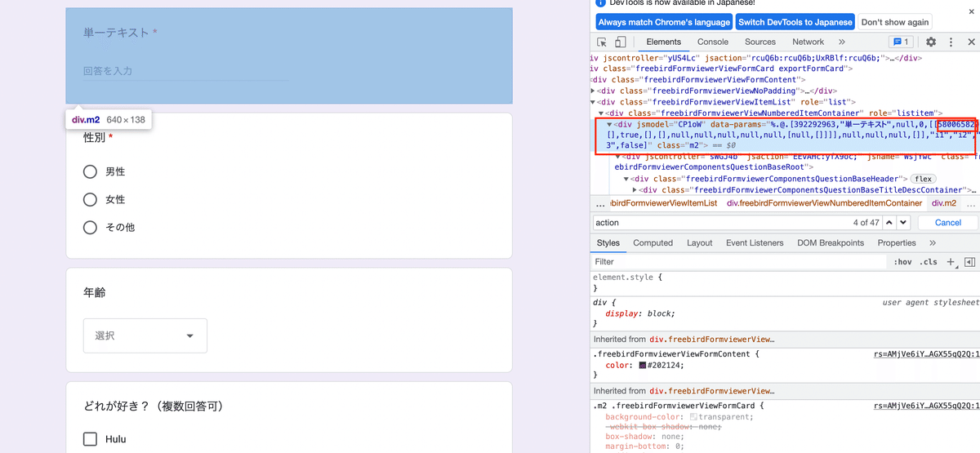Viewport: 980px width, 453px height.
Task: Click the breadcrumb leading ellipsis
Action: 600,202
